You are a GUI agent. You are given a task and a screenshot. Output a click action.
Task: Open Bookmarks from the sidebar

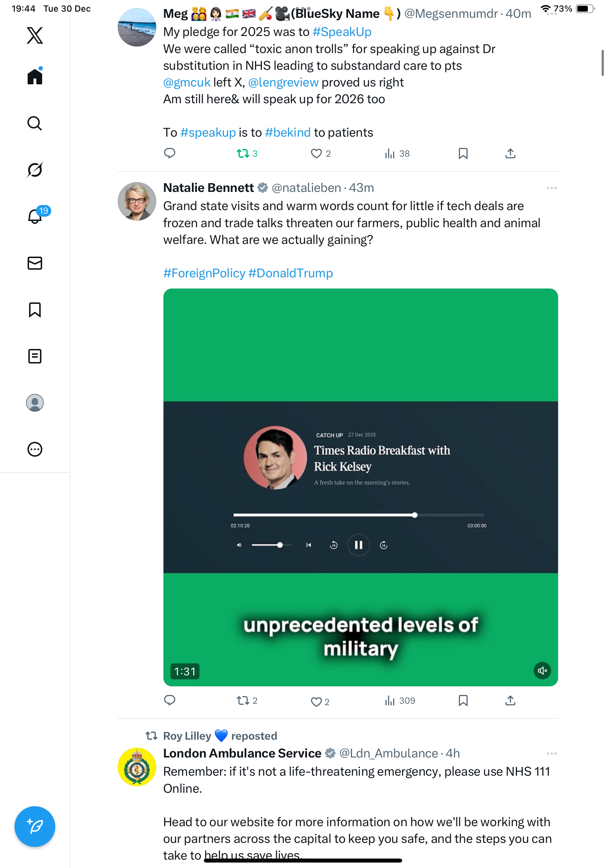(x=35, y=310)
